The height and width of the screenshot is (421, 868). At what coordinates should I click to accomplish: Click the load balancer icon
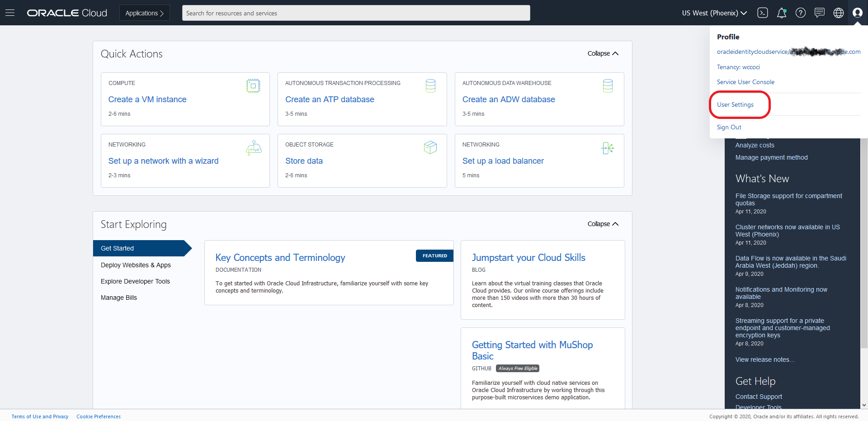608,148
